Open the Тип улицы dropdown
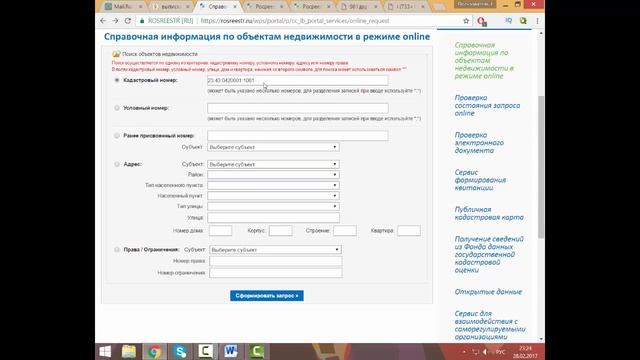 [273, 207]
